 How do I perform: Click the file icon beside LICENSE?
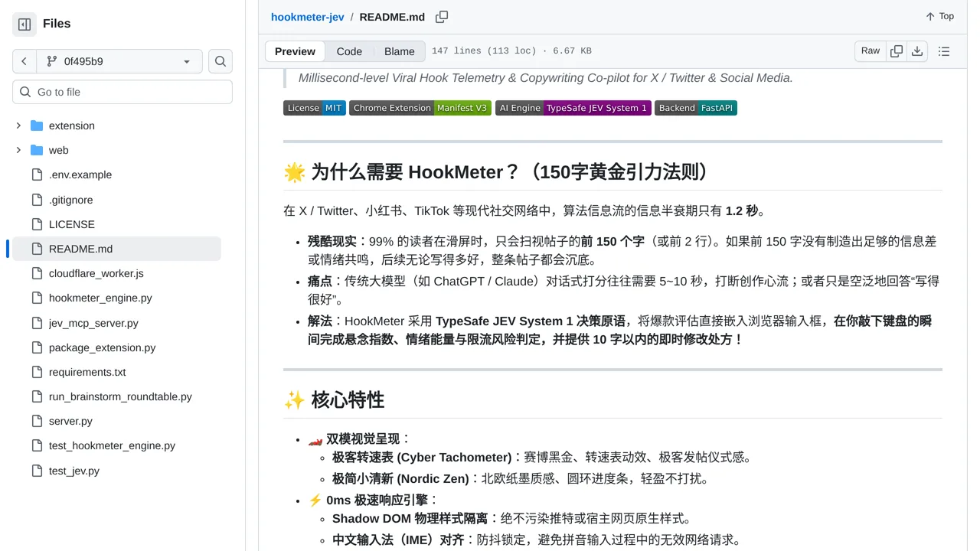point(37,224)
